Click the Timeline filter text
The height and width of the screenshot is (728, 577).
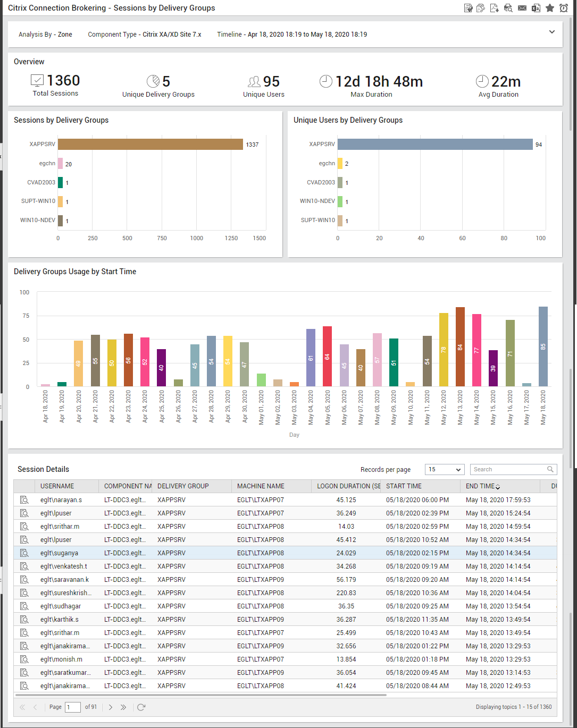292,34
